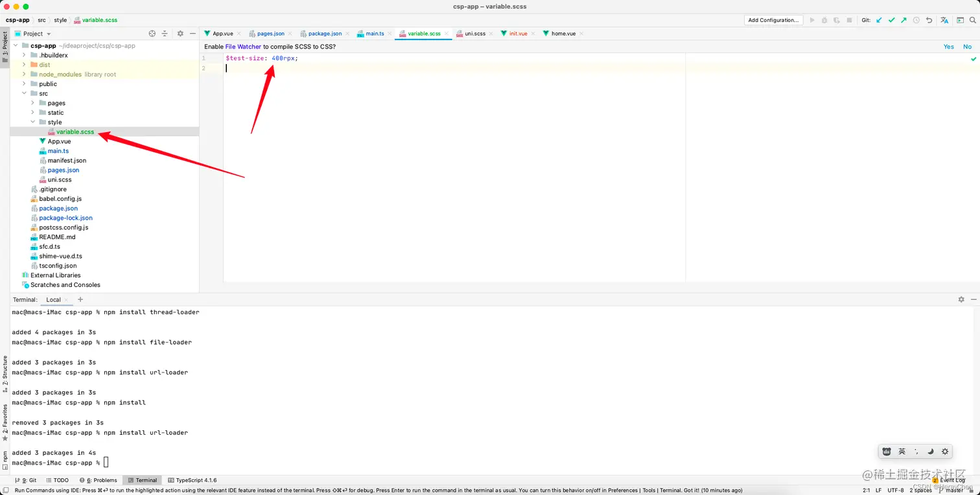Screen dimensions: 980x495
Task: Switch to App.vue editor tab
Action: [222, 34]
